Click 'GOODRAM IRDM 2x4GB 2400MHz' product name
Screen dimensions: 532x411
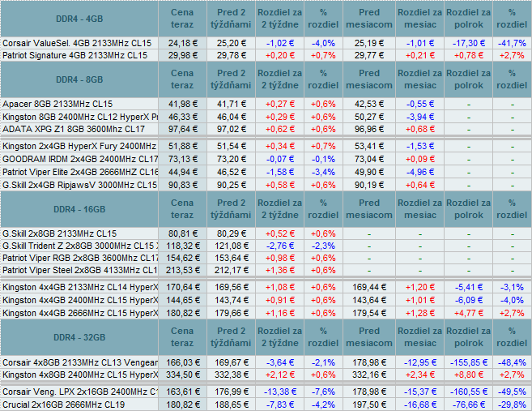click(80, 159)
